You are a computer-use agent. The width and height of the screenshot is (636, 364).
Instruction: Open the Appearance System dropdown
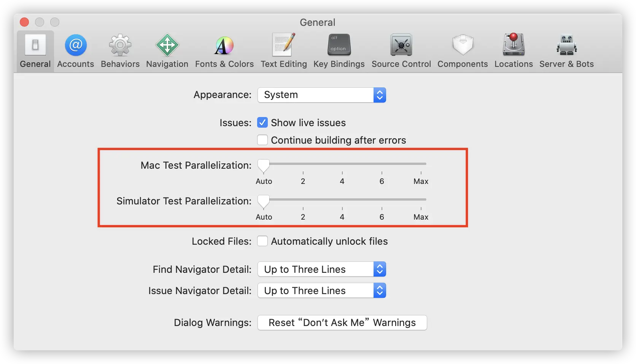[x=322, y=95]
